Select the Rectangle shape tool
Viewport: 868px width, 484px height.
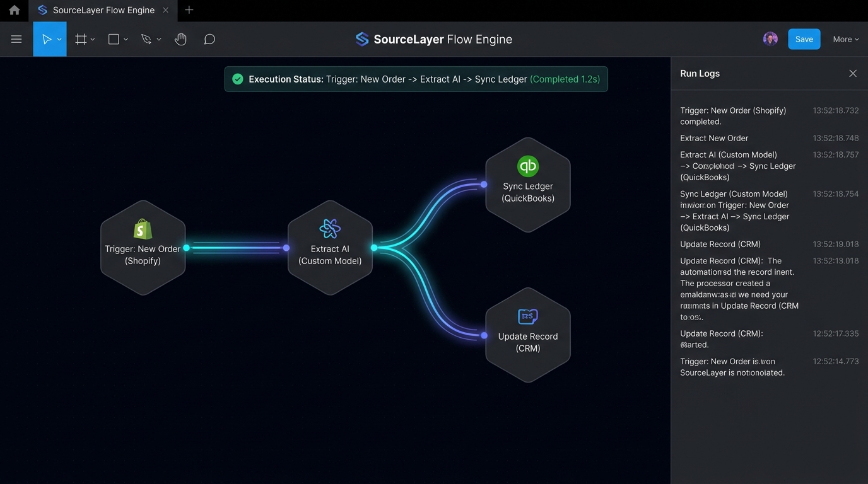click(x=114, y=39)
